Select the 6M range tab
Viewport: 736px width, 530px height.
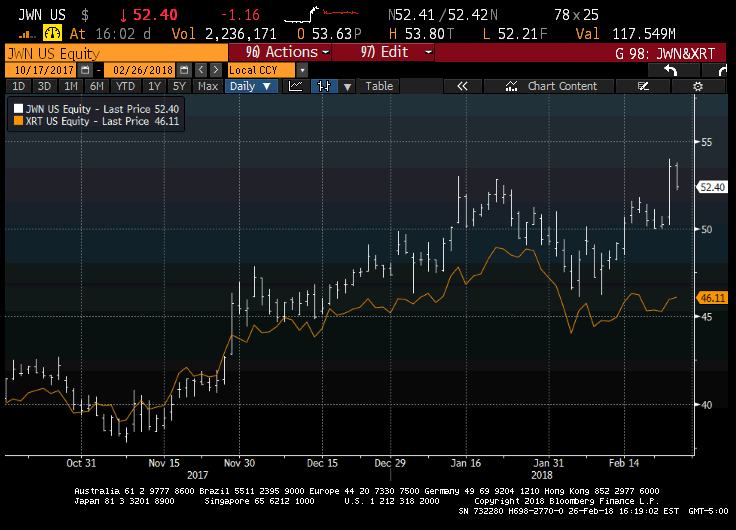(x=97, y=86)
